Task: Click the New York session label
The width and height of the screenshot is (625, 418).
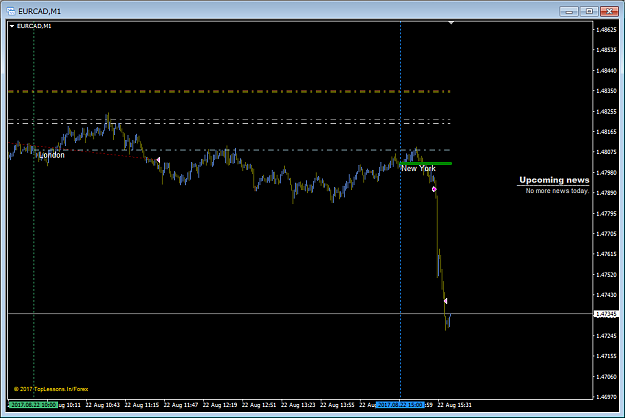Action: 418,169
